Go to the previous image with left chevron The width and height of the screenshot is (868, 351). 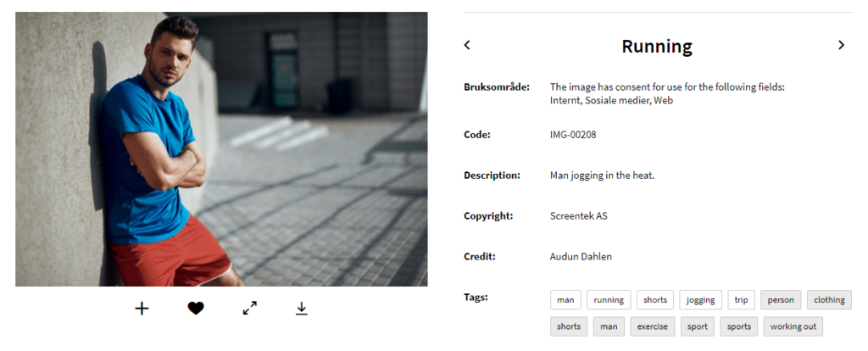point(467,45)
